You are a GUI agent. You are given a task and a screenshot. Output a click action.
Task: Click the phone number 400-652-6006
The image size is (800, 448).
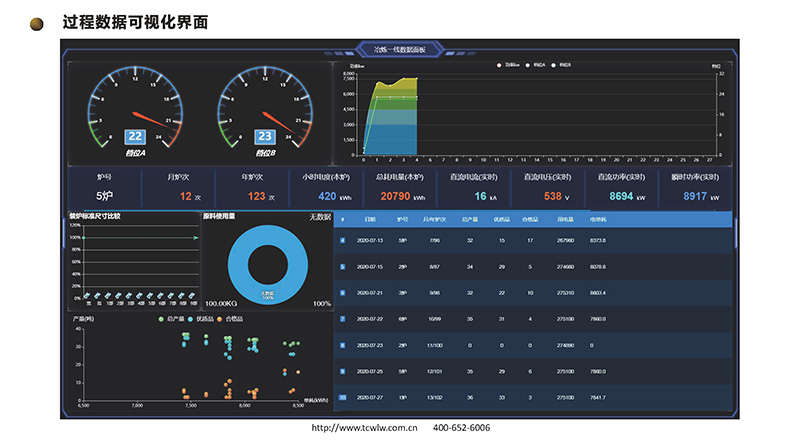[x=461, y=428]
